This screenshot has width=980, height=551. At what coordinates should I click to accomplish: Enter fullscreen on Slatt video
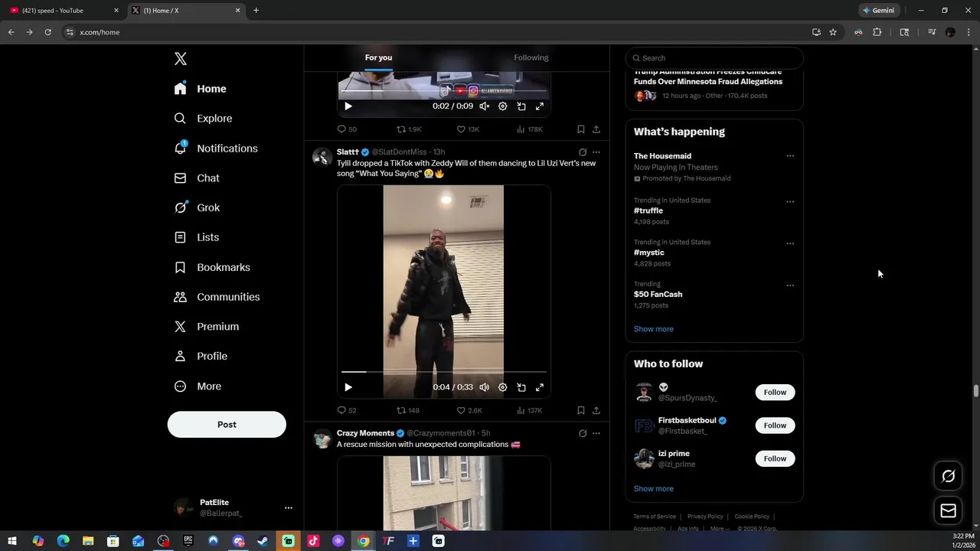click(540, 387)
